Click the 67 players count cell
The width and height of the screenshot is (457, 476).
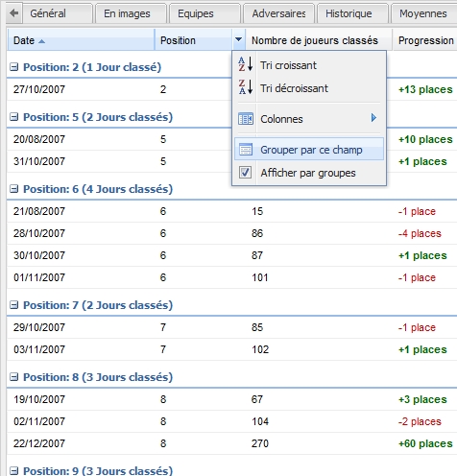[x=257, y=399]
